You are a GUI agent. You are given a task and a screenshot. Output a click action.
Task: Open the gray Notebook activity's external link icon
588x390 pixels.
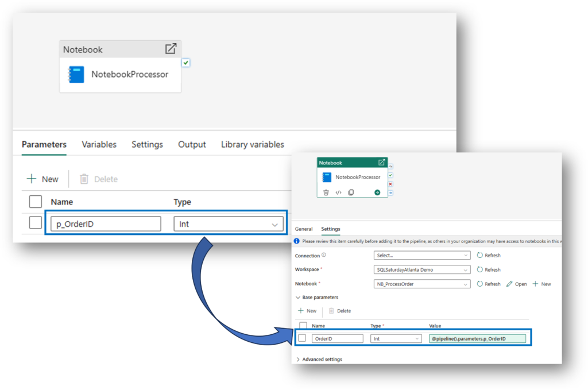click(x=171, y=49)
